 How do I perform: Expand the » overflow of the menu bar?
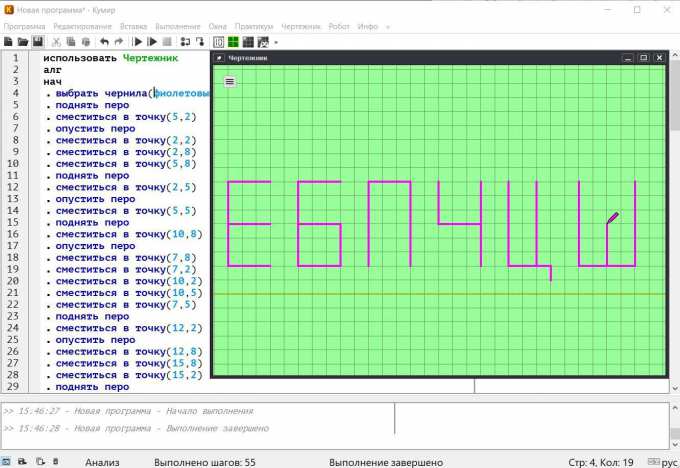[387, 25]
